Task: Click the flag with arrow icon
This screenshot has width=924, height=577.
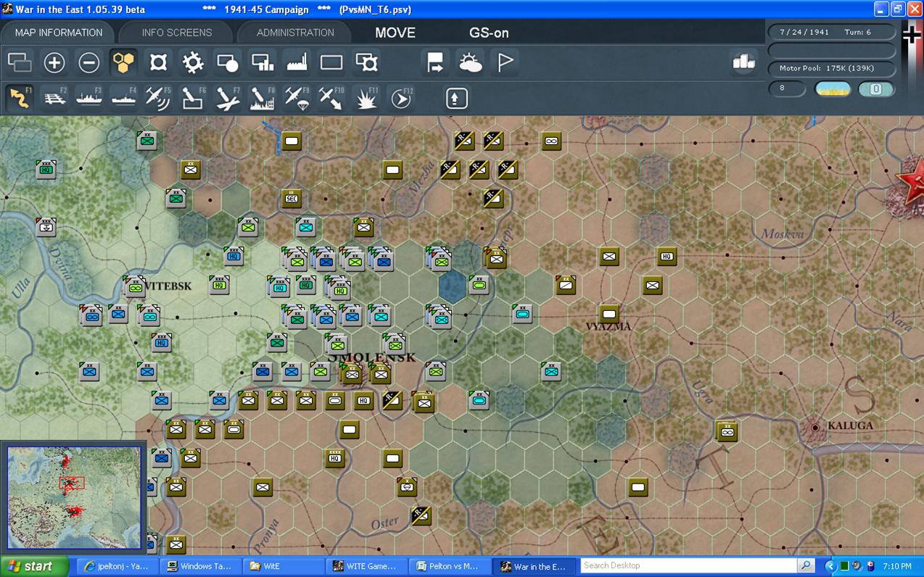Action: [435, 63]
